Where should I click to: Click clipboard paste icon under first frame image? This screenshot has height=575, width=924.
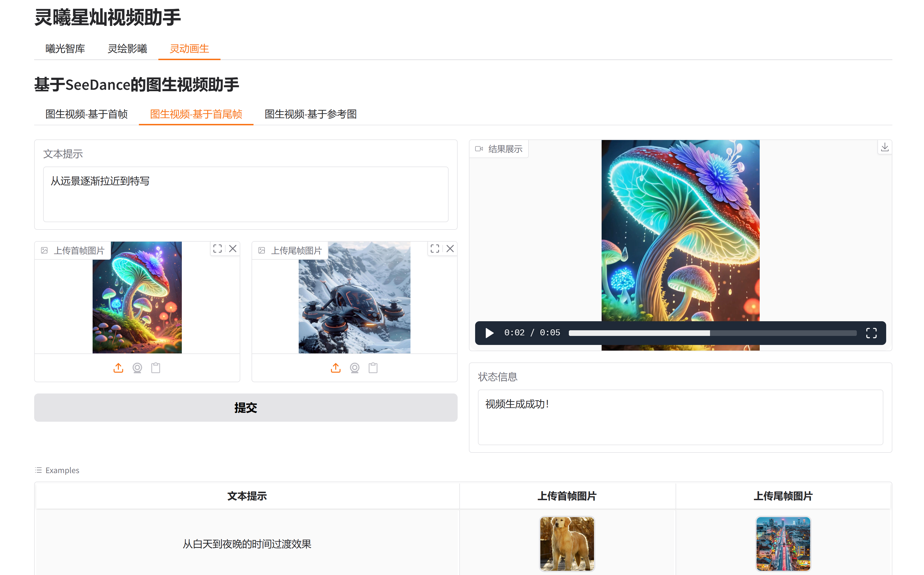point(156,368)
